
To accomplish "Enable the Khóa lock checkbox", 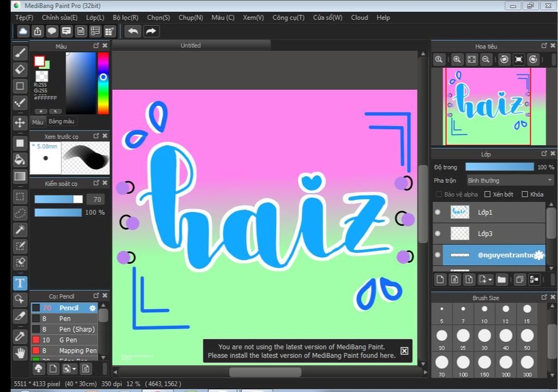I will (x=525, y=194).
